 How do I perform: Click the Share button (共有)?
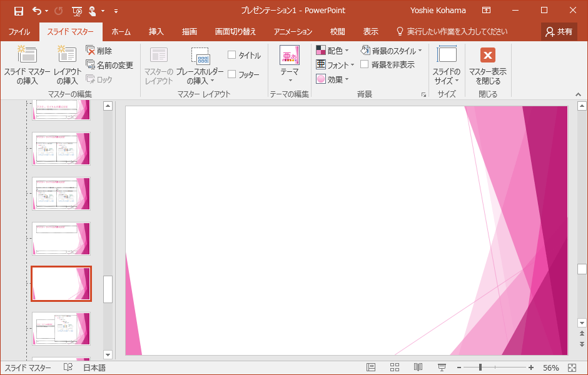point(559,32)
